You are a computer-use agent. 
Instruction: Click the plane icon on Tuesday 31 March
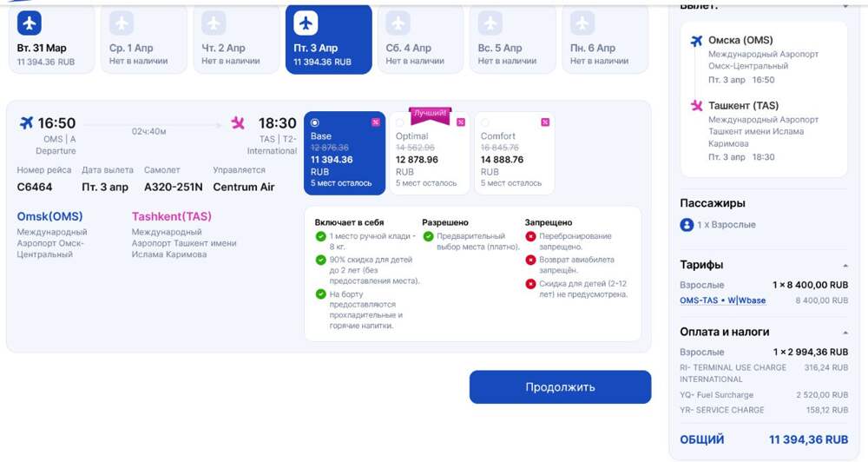click(30, 23)
